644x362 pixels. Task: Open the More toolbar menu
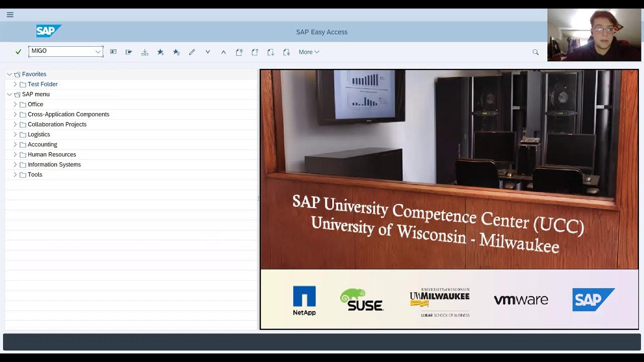(309, 52)
